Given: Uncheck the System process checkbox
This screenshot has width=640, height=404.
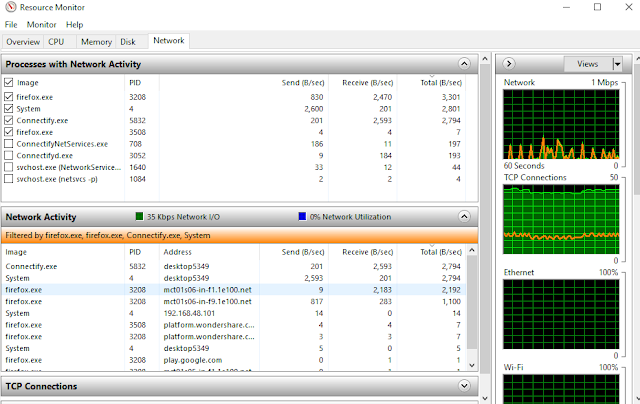Looking at the screenshot, I should pyautogui.click(x=9, y=109).
